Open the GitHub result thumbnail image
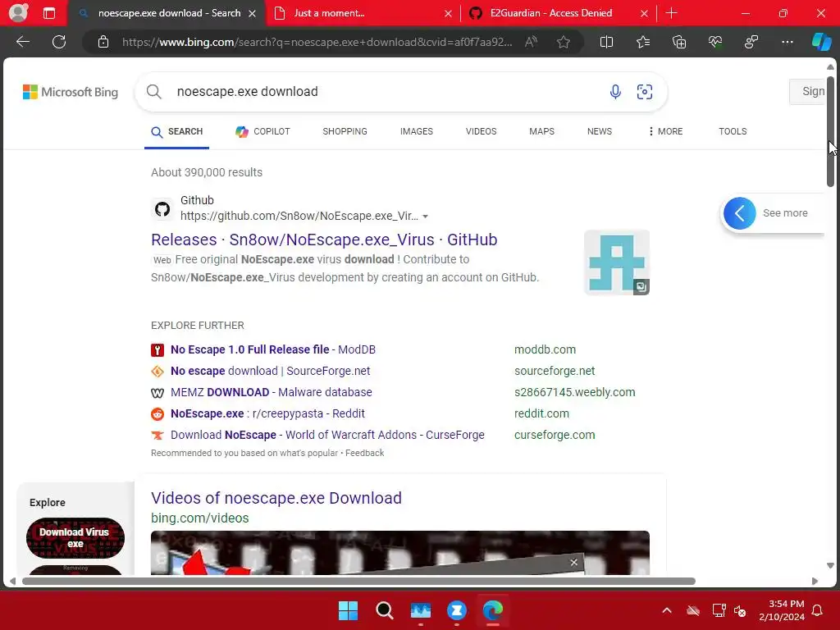The height and width of the screenshot is (630, 840). [x=617, y=262]
